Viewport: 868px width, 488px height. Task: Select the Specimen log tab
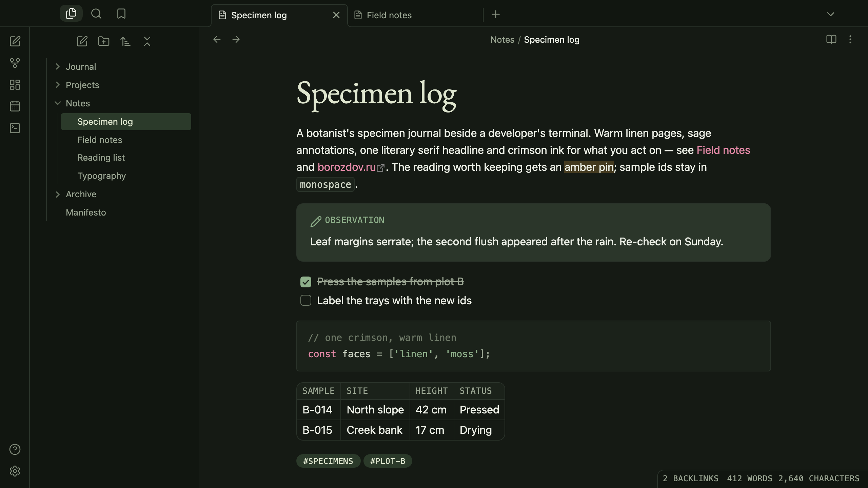279,15
